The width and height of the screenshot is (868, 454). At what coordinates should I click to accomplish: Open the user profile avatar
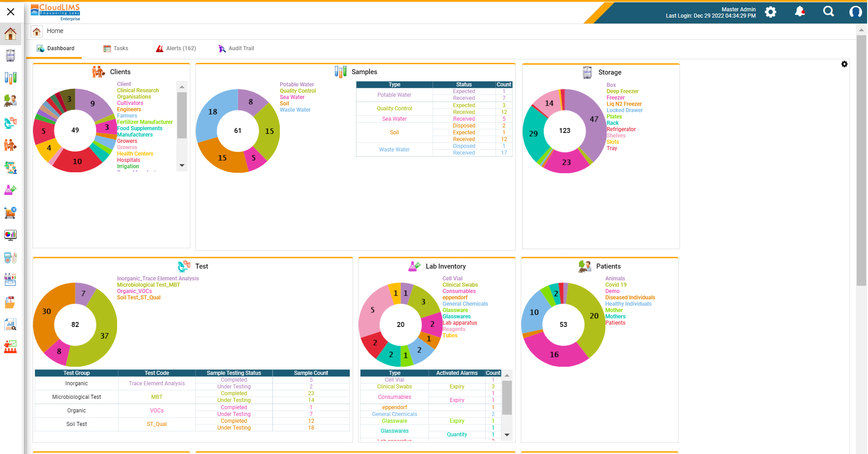[x=856, y=12]
